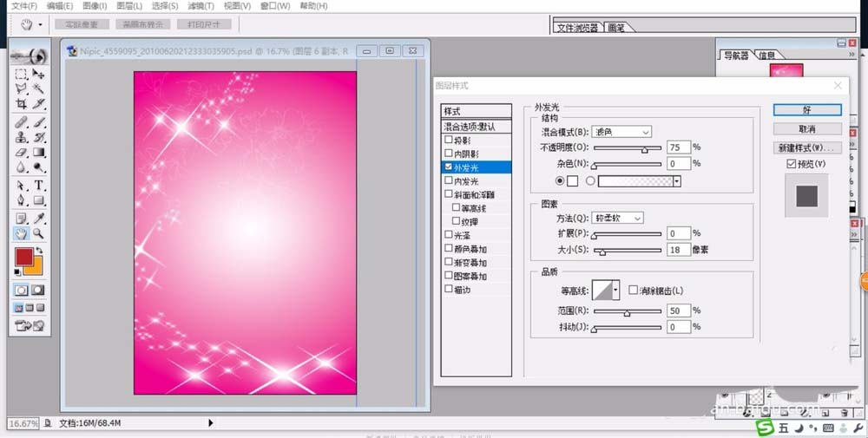Switch to Quick Mask mode
Viewport: 868px width, 438px height.
coord(37,290)
